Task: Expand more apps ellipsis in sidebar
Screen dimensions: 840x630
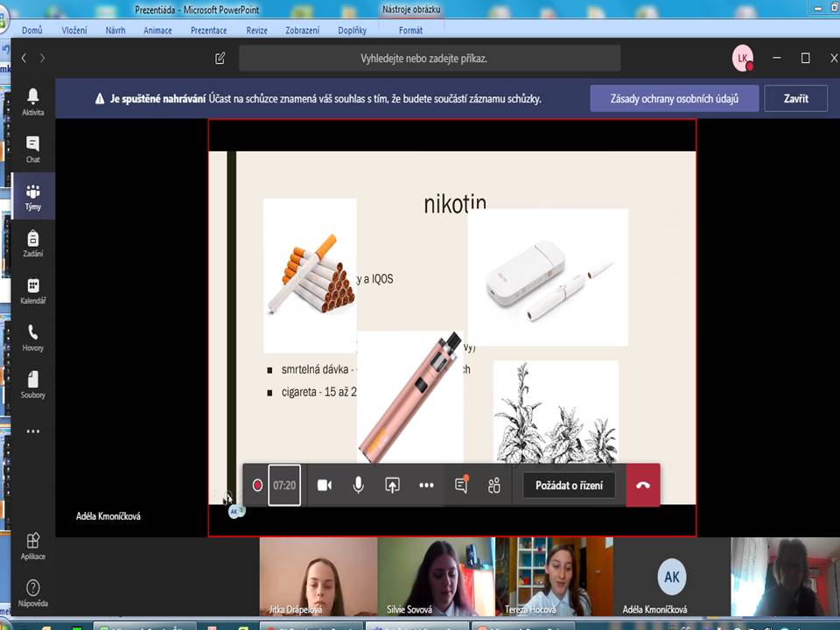Action: click(32, 431)
